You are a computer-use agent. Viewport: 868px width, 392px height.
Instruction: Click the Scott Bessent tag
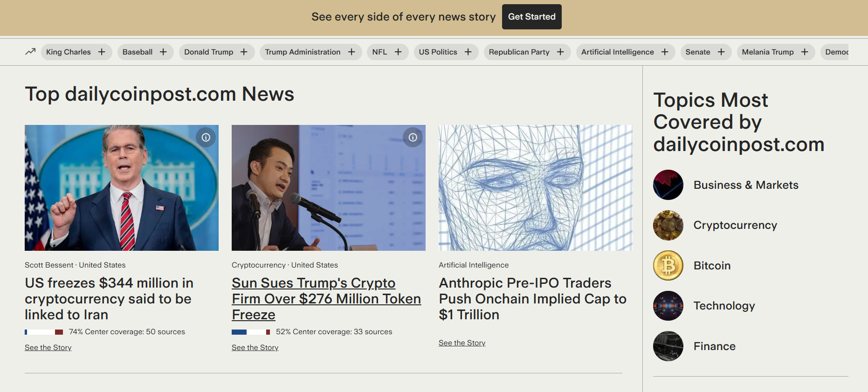49,265
